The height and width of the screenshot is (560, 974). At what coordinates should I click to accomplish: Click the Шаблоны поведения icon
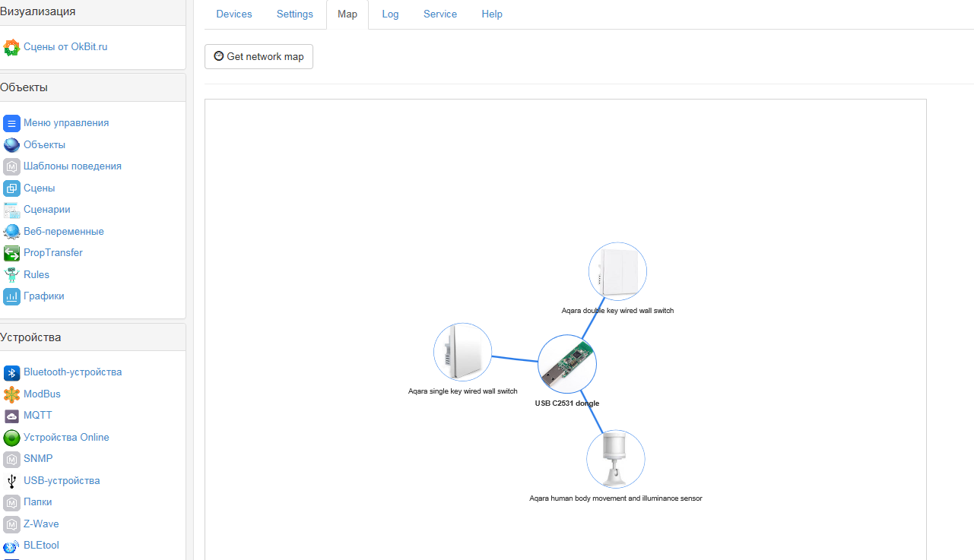coord(11,166)
